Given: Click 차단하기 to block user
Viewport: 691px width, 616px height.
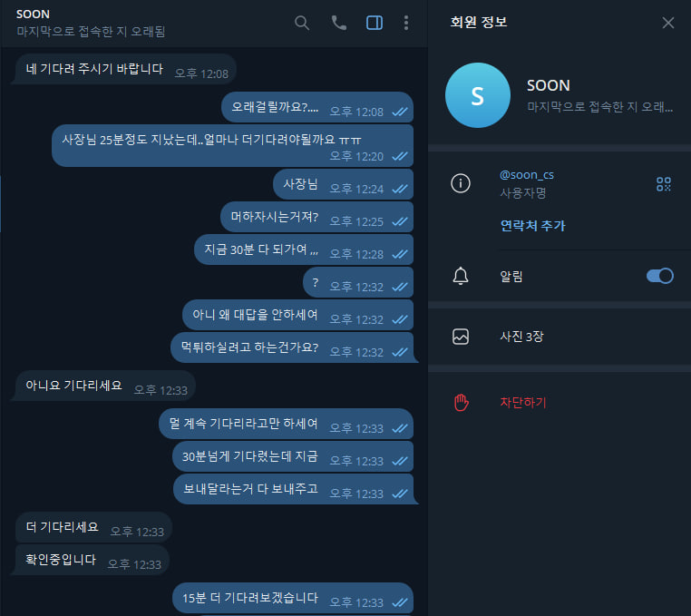Looking at the screenshot, I should coord(522,402).
